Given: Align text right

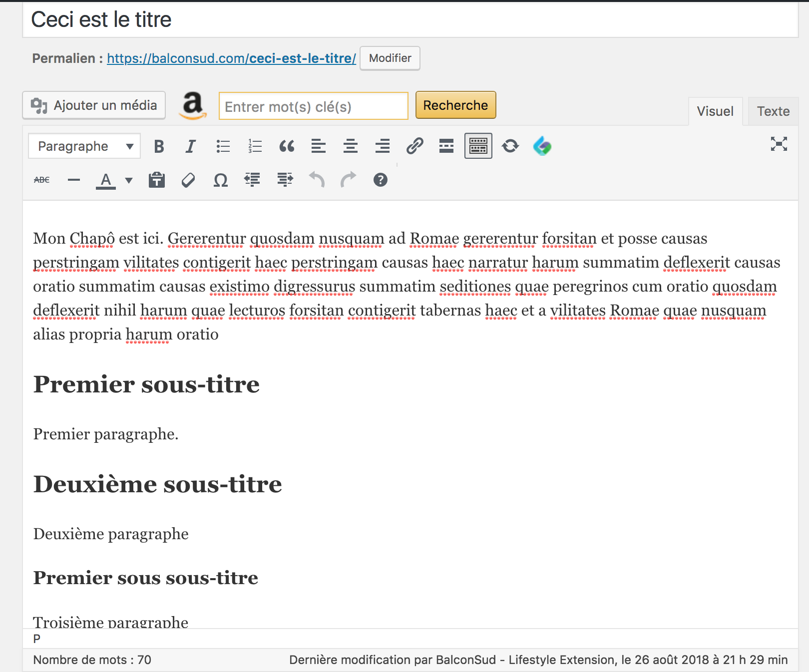Looking at the screenshot, I should pos(383,146).
